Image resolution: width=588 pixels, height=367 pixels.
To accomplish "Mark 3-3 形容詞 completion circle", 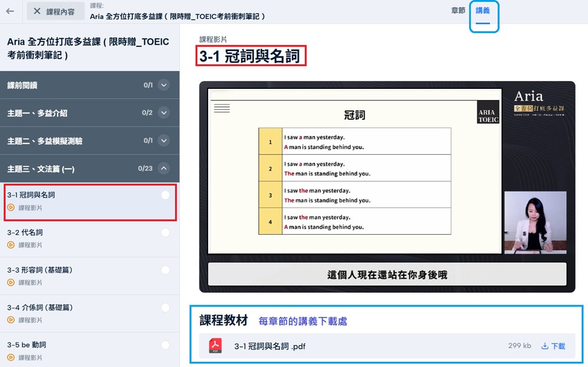I will pyautogui.click(x=165, y=270).
